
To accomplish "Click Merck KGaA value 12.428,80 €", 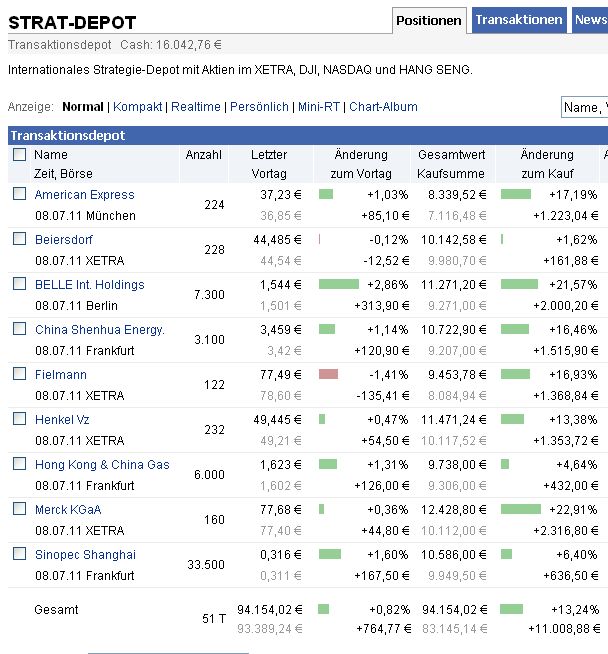I will pyautogui.click(x=454, y=510).
